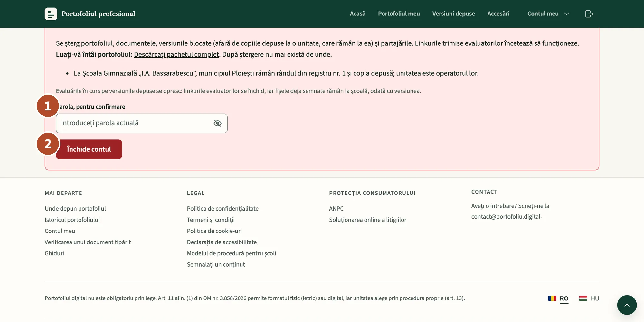Open Versiuni depuse in the navigation
Image resolution: width=644 pixels, height=322 pixels.
[x=454, y=14]
